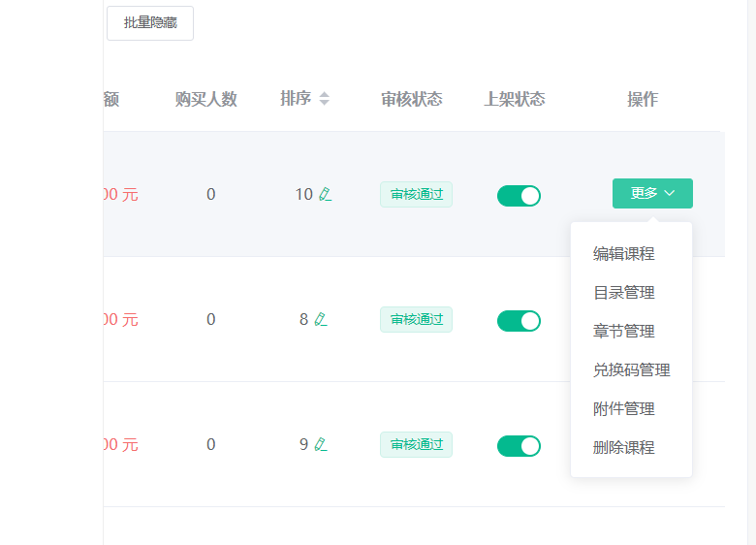Click the 操作 column header
The image size is (756, 545).
[643, 99]
